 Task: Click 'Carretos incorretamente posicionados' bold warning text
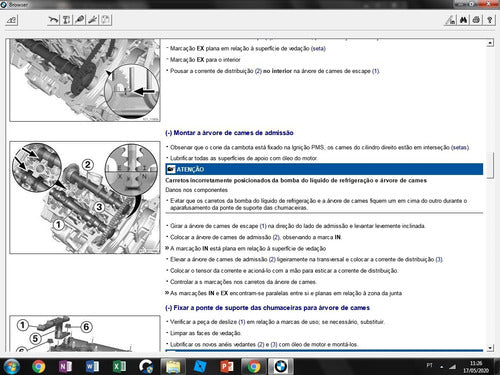point(296,180)
